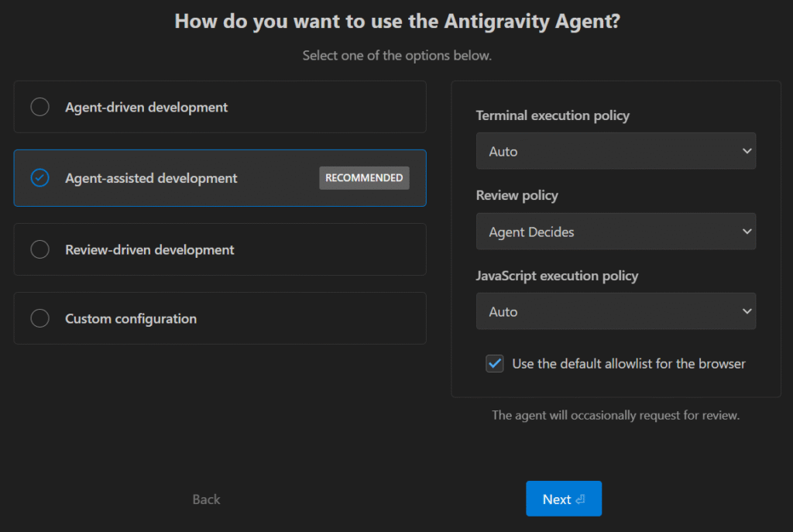
Task: Click the Custom configuration option title
Action: click(x=131, y=318)
